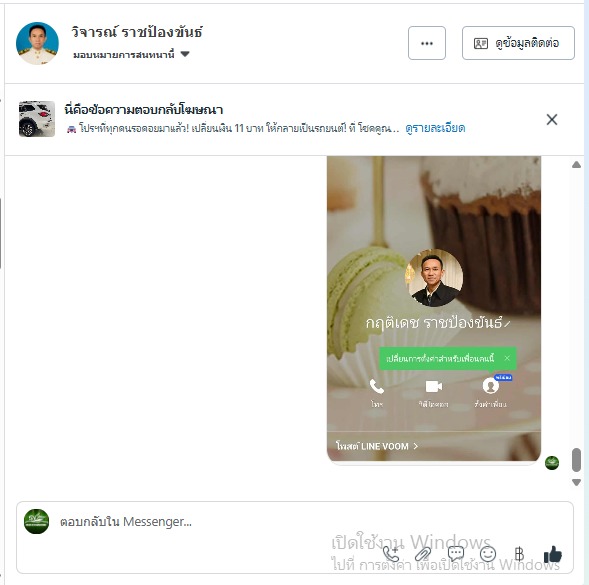Click the scrollbar down arrow in the chat
Screen dimensions: 589x585
tap(576, 482)
